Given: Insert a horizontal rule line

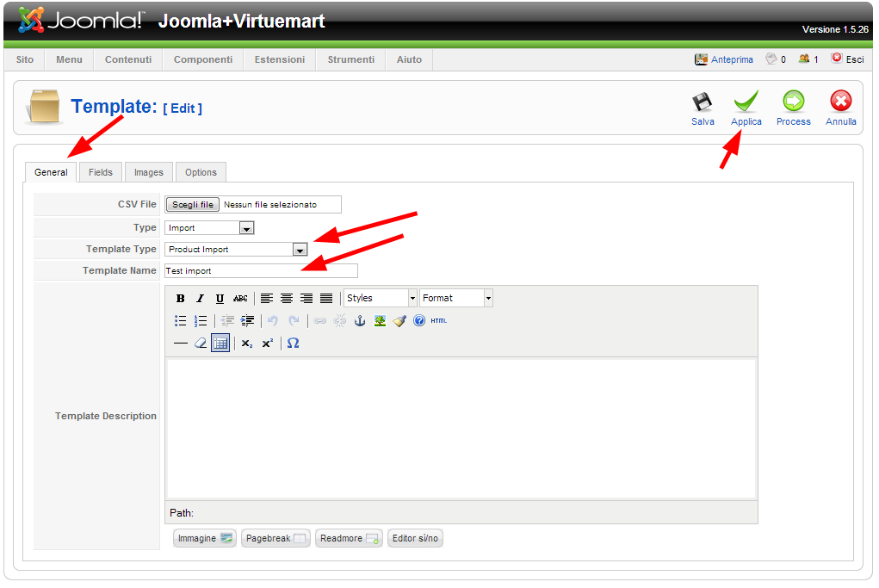Looking at the screenshot, I should pyautogui.click(x=180, y=344).
